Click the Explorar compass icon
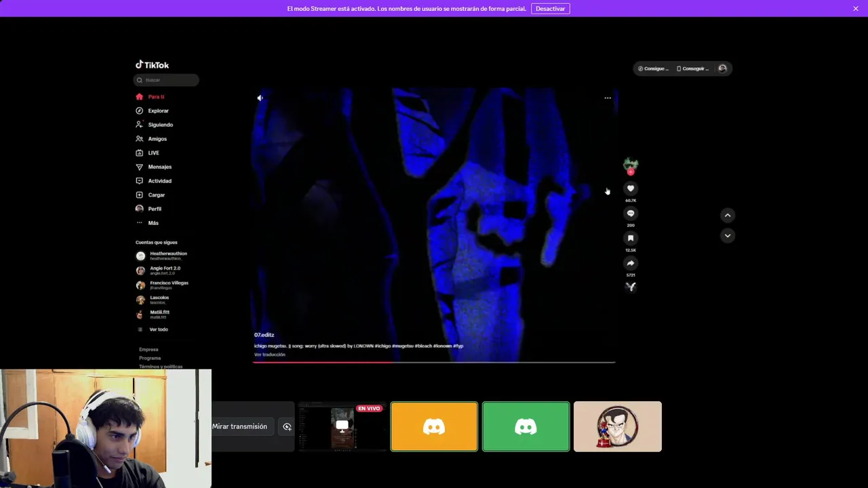 pyautogui.click(x=140, y=110)
